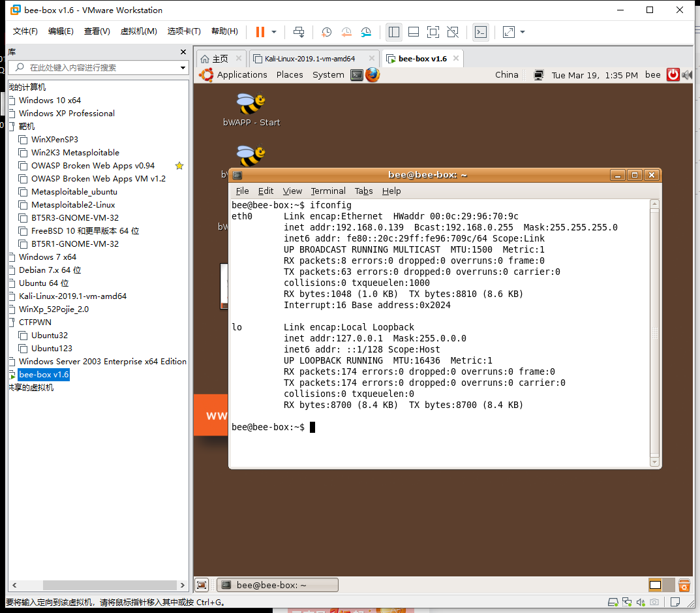Launch the terminal icon in the GNOME panel
Screen dimensions: 700x613
[357, 74]
